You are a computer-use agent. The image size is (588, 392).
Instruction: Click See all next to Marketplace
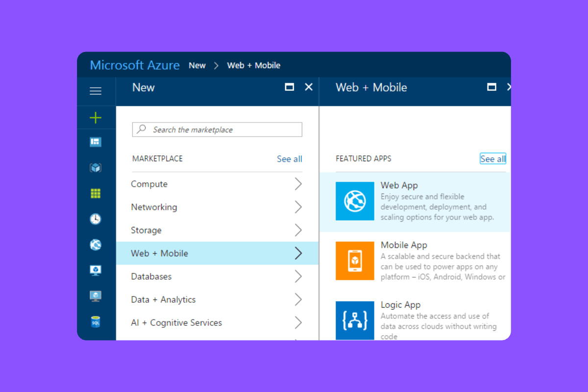coord(289,159)
